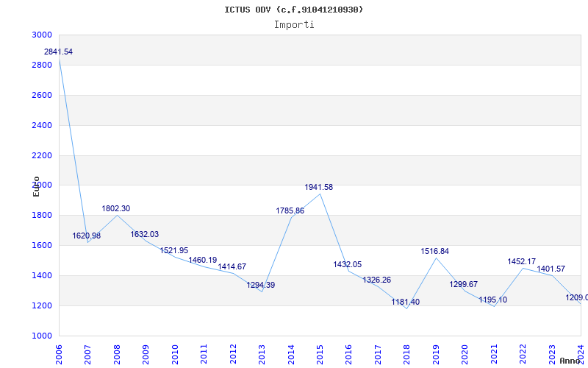Image resolution: width=588 pixels, height=368 pixels.
Task: Click the 1785.86 value label
Action: pyautogui.click(x=290, y=210)
